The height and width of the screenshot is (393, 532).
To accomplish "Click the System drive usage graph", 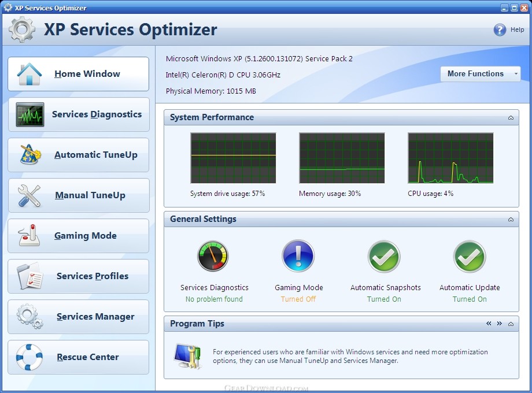I will click(234, 158).
